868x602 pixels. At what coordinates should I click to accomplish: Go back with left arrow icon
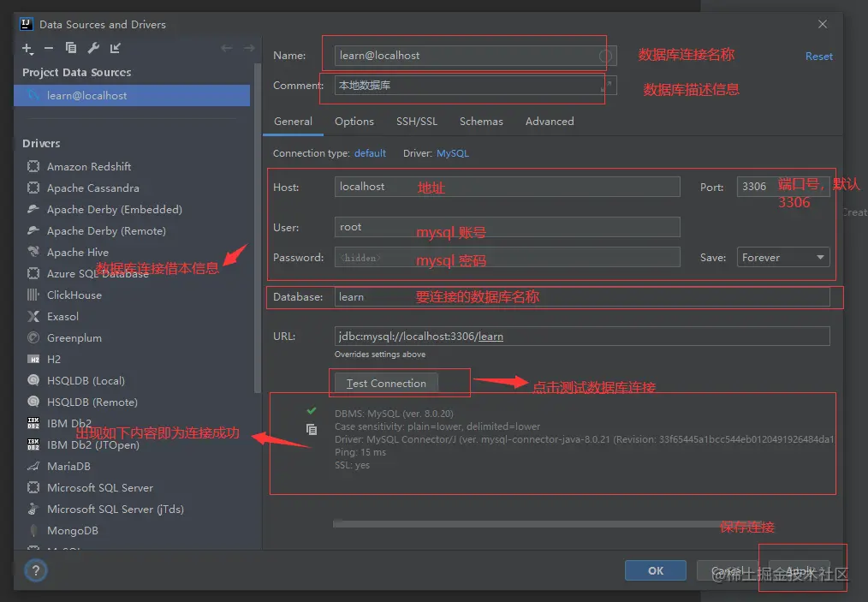click(226, 48)
